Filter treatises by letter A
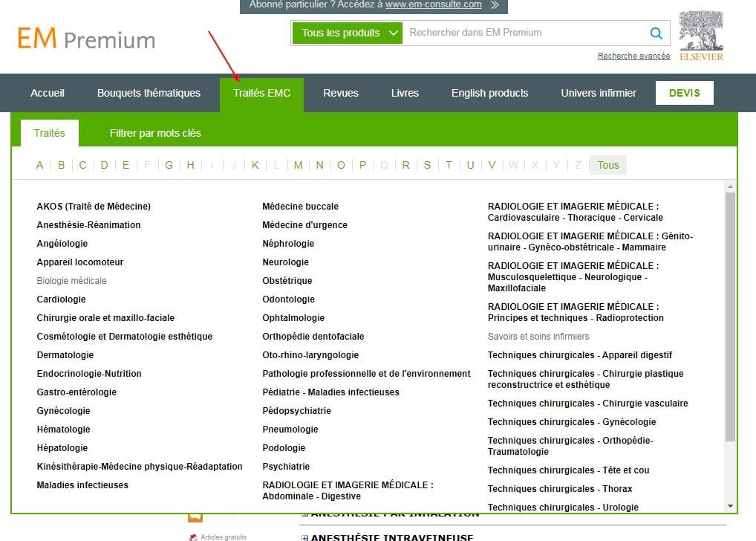This screenshot has height=541, width=756. coord(39,165)
